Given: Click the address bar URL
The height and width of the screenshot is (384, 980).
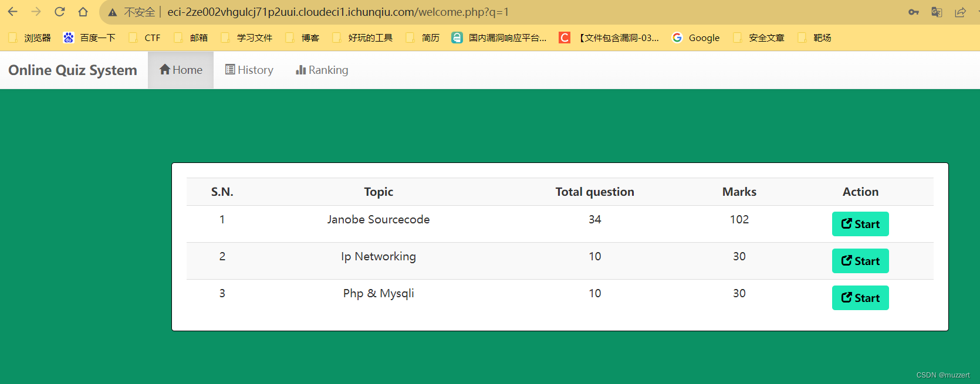Looking at the screenshot, I should (338, 12).
